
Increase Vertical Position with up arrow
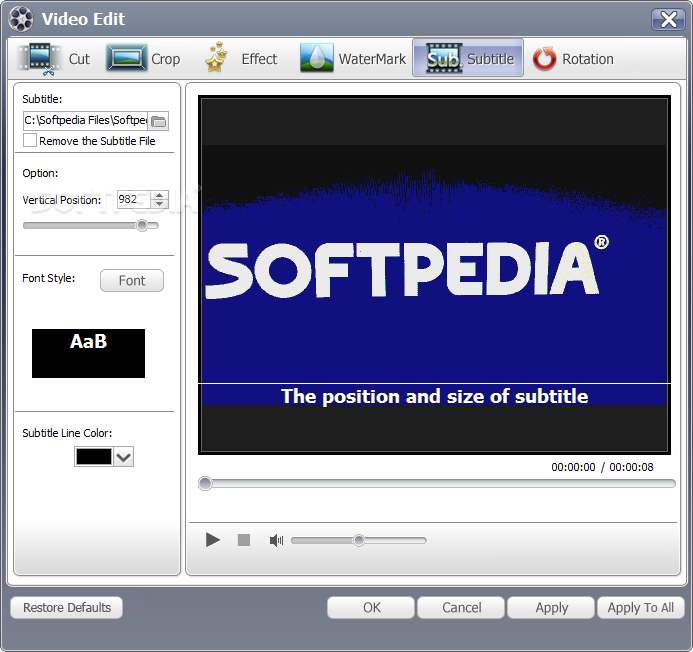click(x=160, y=195)
